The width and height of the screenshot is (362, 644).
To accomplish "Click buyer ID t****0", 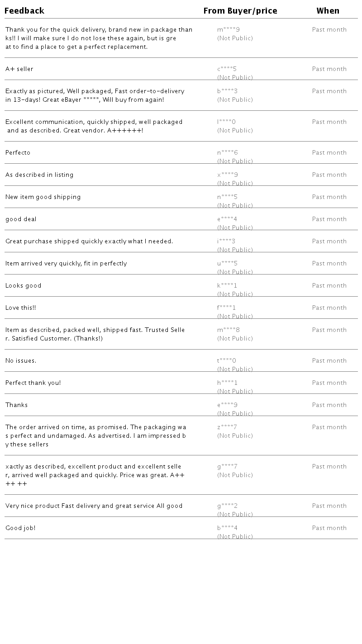I will click(226, 361).
